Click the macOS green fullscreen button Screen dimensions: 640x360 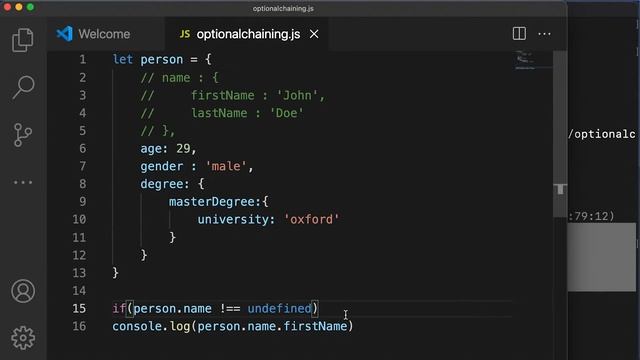click(31, 7)
